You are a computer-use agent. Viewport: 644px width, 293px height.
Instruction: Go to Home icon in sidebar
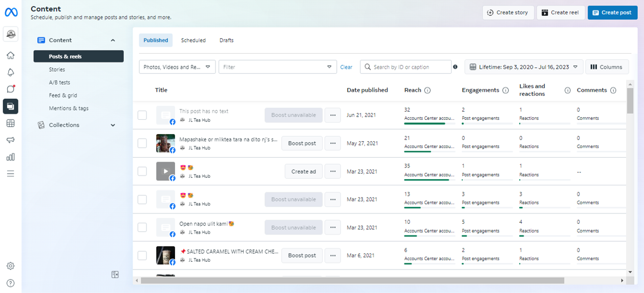coord(11,55)
